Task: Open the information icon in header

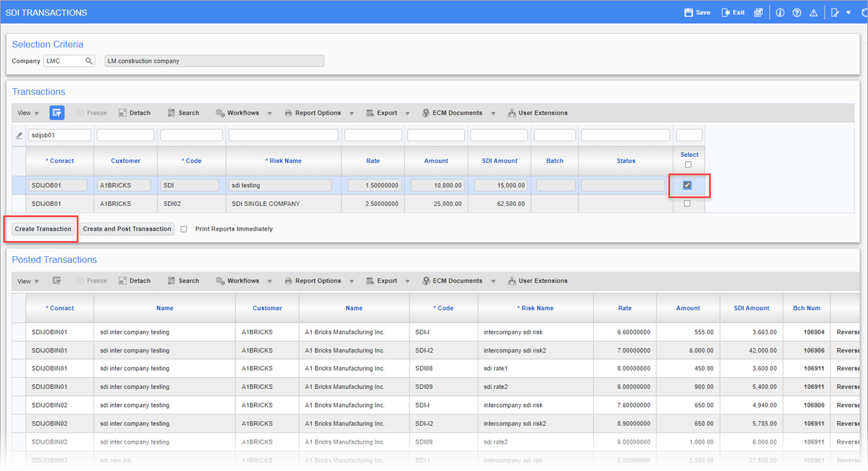Action: point(780,12)
